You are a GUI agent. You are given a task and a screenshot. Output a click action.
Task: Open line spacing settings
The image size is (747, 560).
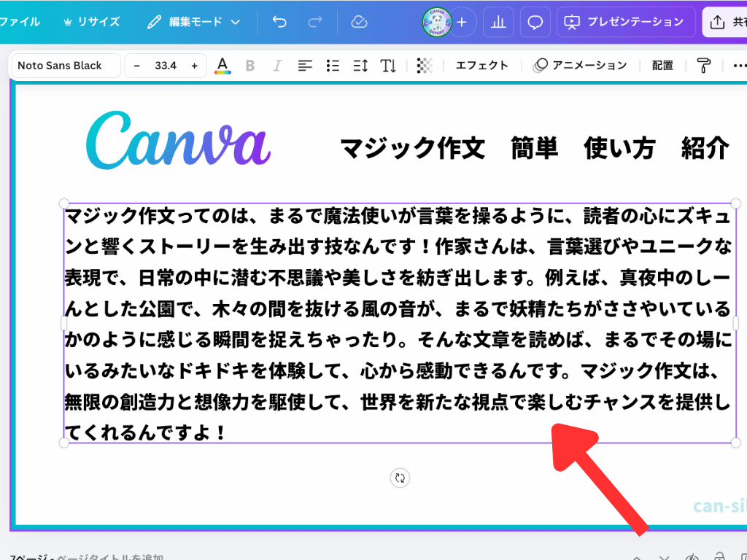point(360,66)
